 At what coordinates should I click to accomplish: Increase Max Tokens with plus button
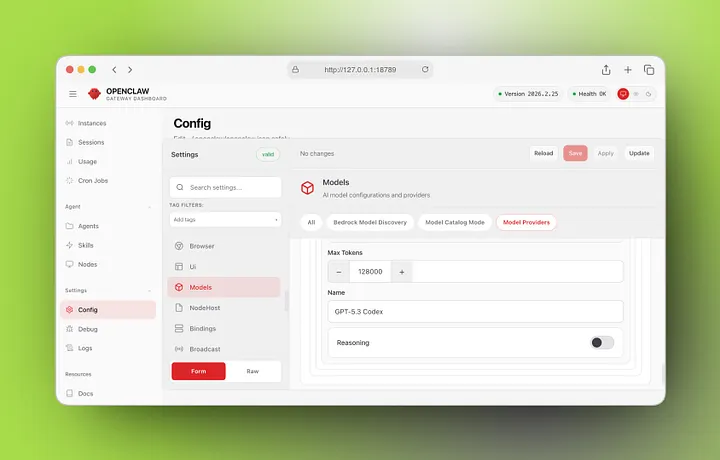click(x=402, y=272)
